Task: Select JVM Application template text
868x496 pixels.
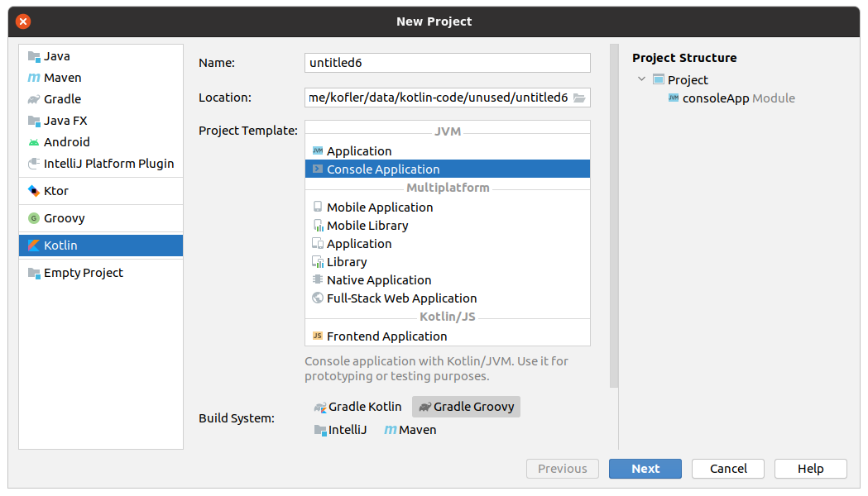Action: (x=359, y=151)
